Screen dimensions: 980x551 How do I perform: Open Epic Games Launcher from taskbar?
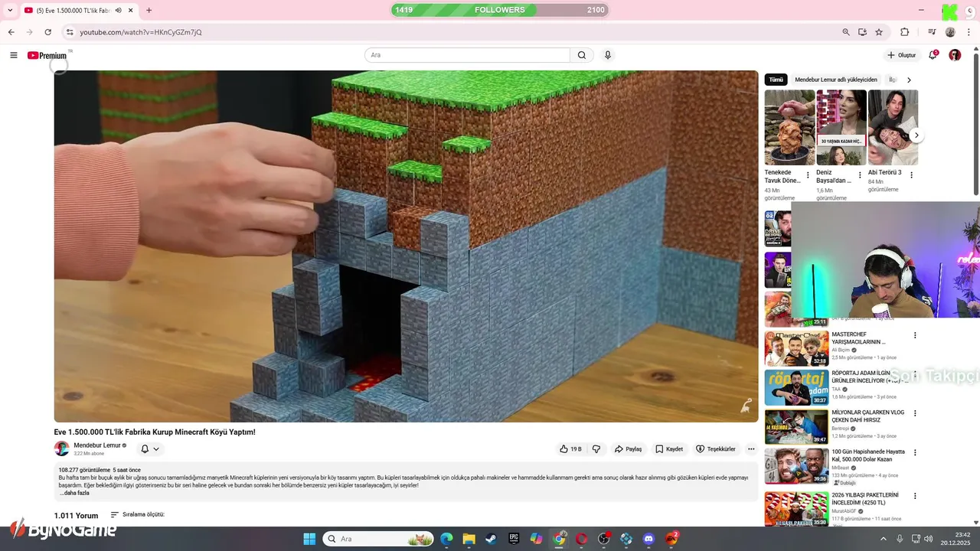(514, 539)
